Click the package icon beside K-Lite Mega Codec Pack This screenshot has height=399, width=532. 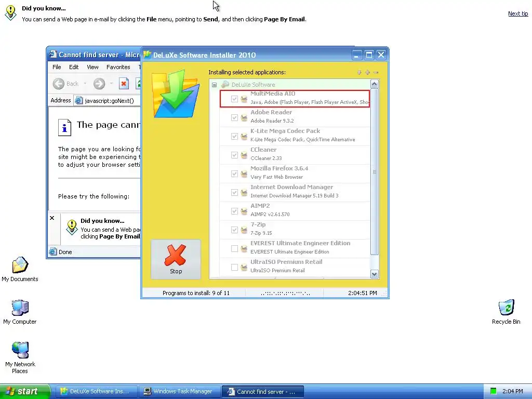(x=244, y=136)
